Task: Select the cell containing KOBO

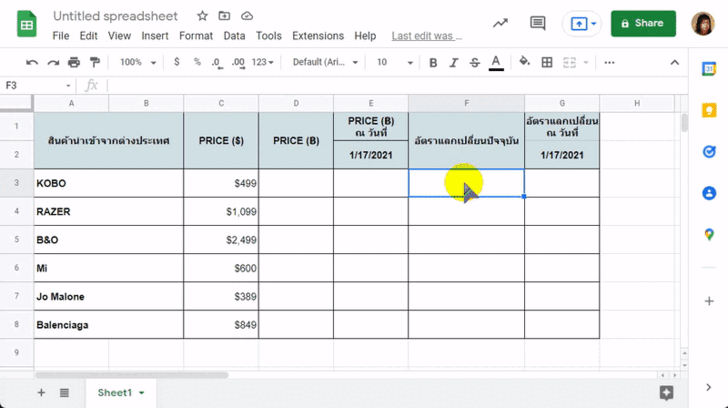Action: 109,183
